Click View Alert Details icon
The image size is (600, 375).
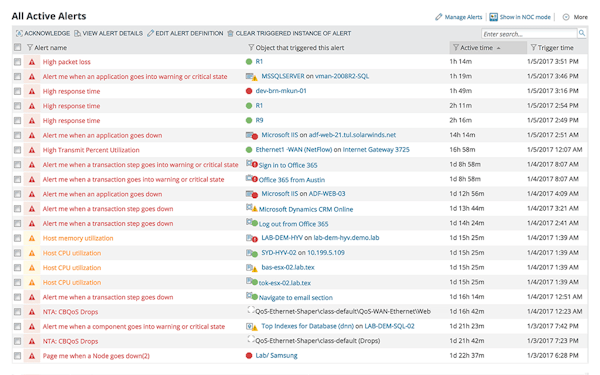pyautogui.click(x=77, y=34)
